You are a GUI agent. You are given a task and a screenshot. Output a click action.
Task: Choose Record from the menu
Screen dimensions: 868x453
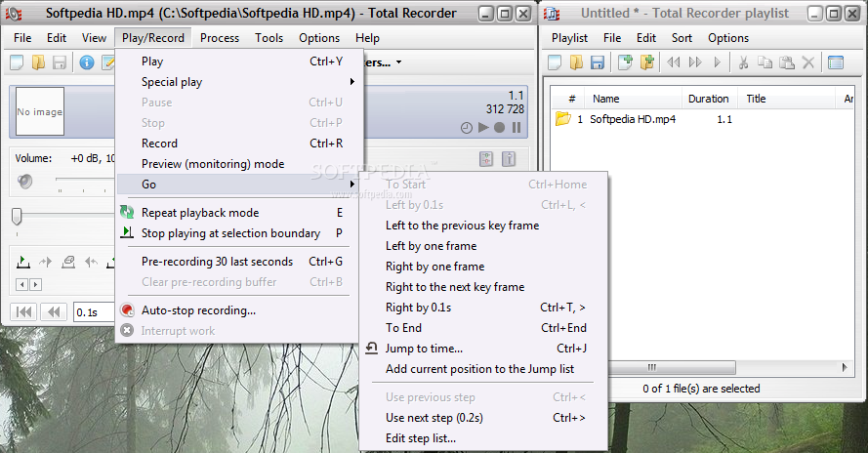[x=239, y=144]
